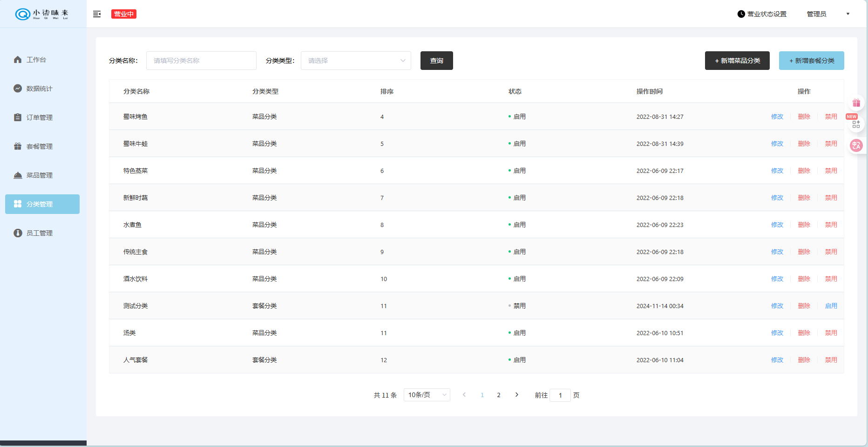
Task: Expand the 10条/页 page size selector
Action: 427,395
